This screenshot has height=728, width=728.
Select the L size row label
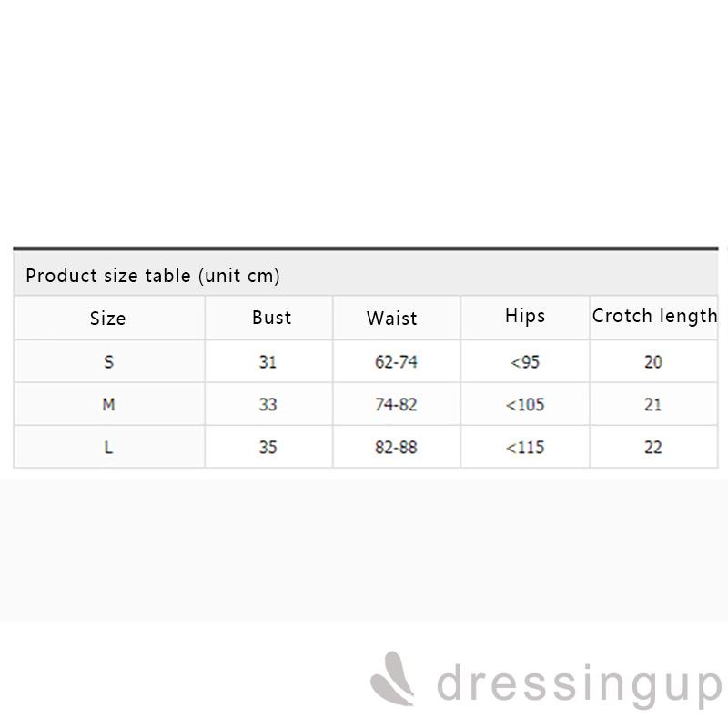(x=108, y=448)
